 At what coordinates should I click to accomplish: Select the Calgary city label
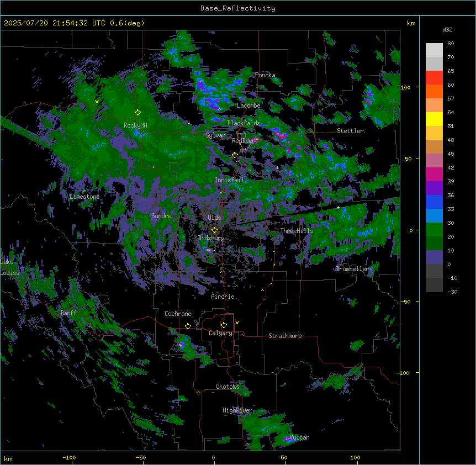[220, 333]
